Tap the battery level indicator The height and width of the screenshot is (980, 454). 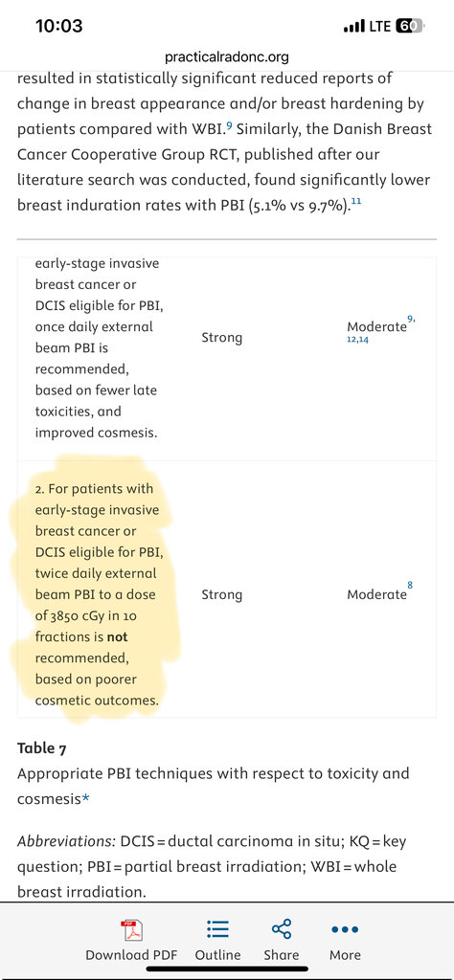pos(409,26)
